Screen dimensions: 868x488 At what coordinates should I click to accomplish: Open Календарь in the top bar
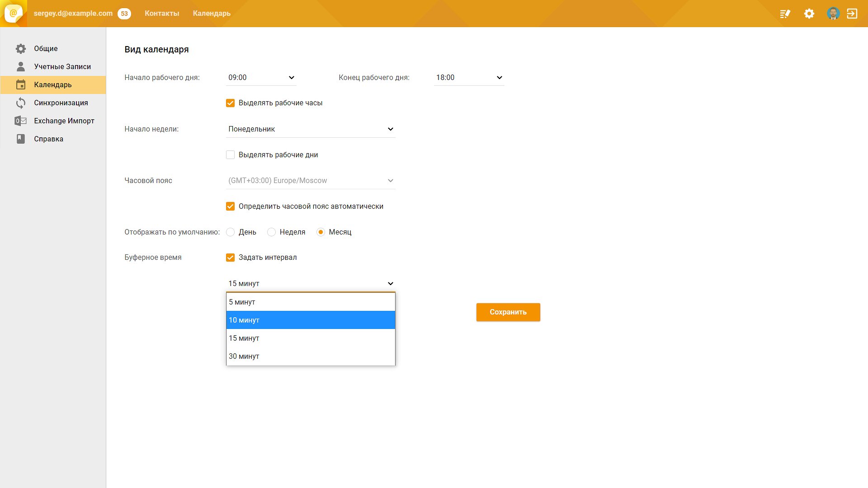pos(212,14)
